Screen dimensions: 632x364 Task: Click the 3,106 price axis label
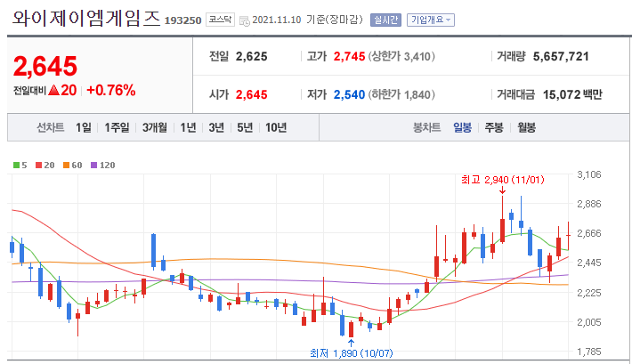(x=589, y=174)
